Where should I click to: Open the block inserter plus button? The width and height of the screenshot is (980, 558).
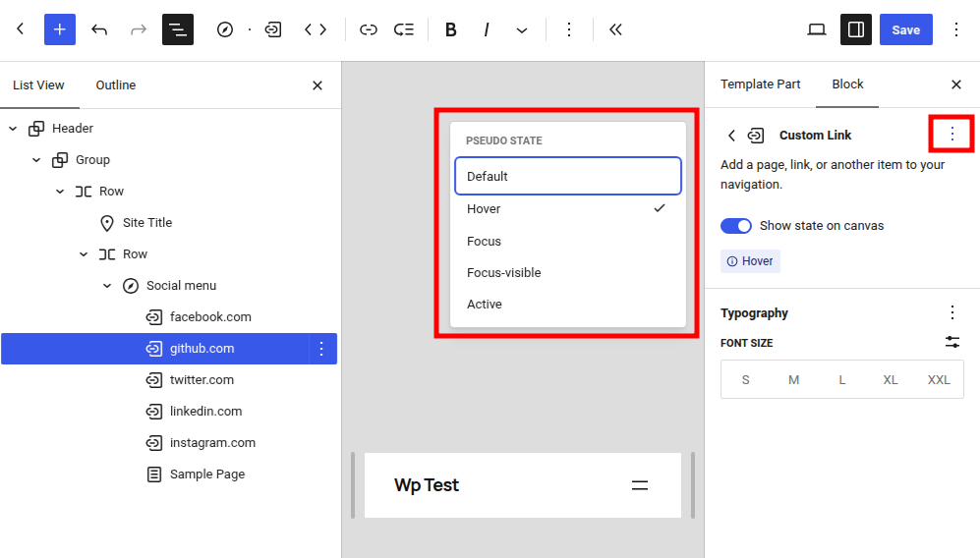click(59, 29)
